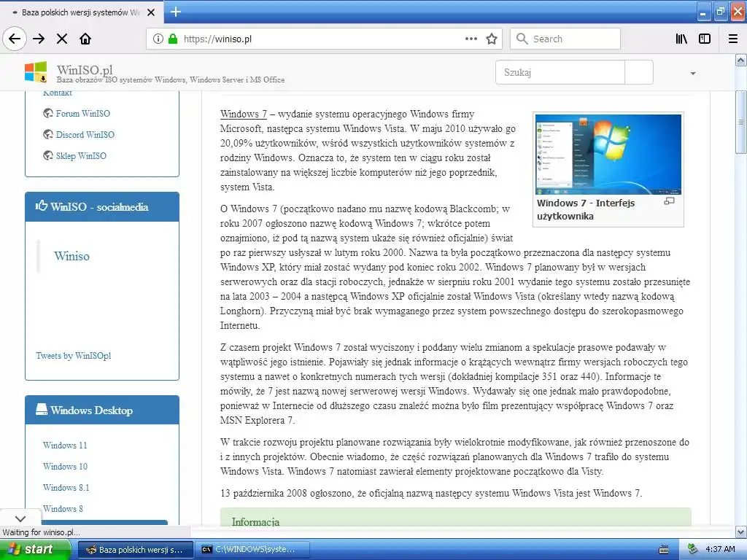747x560 pixels.
Task: Click the Kontakt sidebar link
Action: click(57, 93)
